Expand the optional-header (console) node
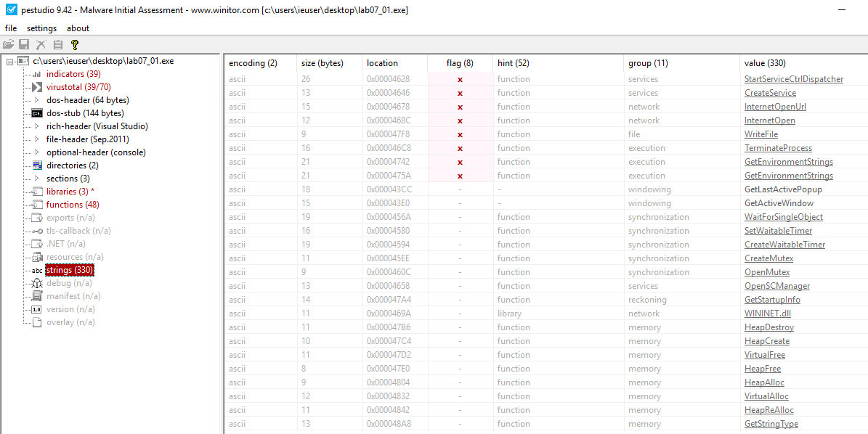The image size is (868, 434). click(x=36, y=152)
